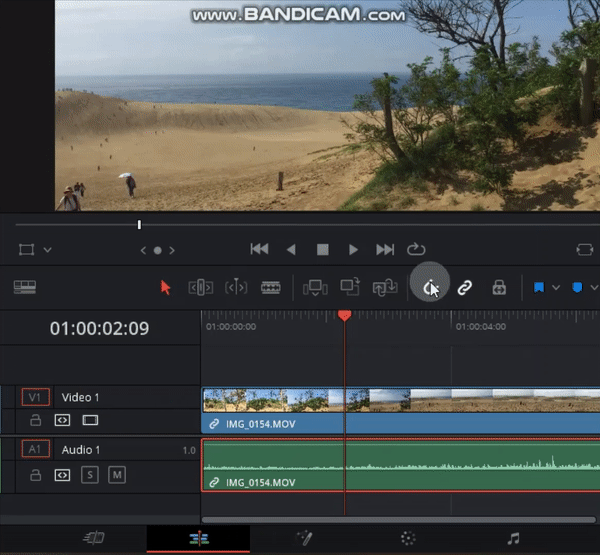Click the red playhead in the timeline ruler
This screenshot has width=600, height=555.
pos(344,315)
